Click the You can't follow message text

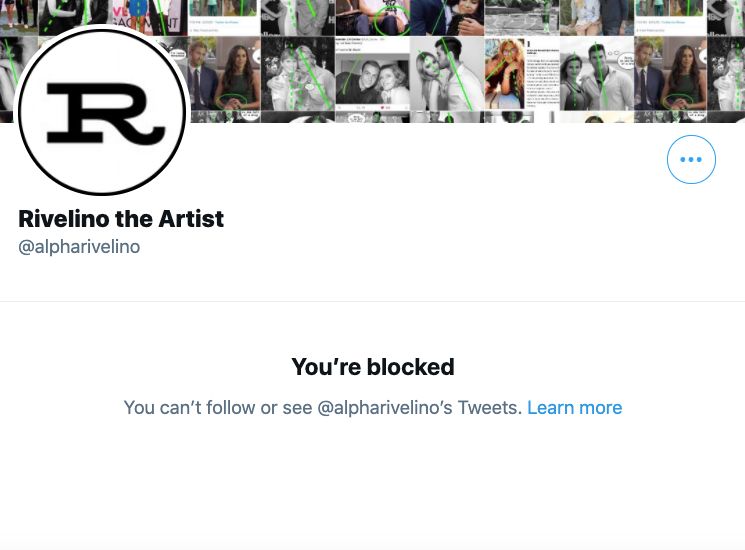click(323, 408)
